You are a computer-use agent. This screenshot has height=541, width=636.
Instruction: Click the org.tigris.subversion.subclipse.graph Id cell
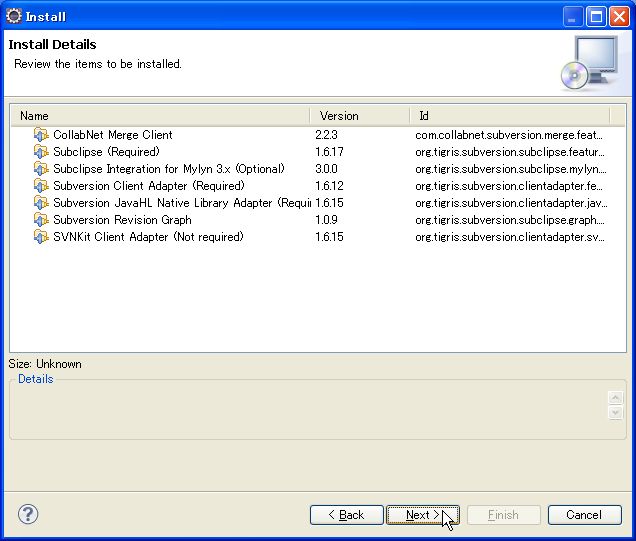[510, 220]
